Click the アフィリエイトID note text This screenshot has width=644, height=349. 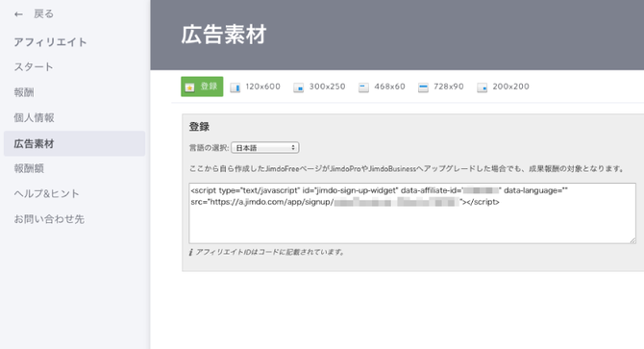270,252
